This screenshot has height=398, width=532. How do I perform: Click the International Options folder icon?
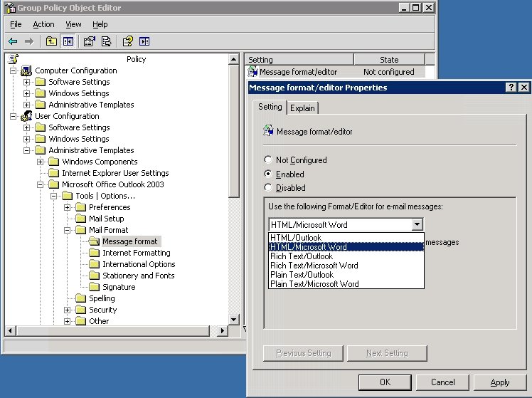click(x=94, y=264)
